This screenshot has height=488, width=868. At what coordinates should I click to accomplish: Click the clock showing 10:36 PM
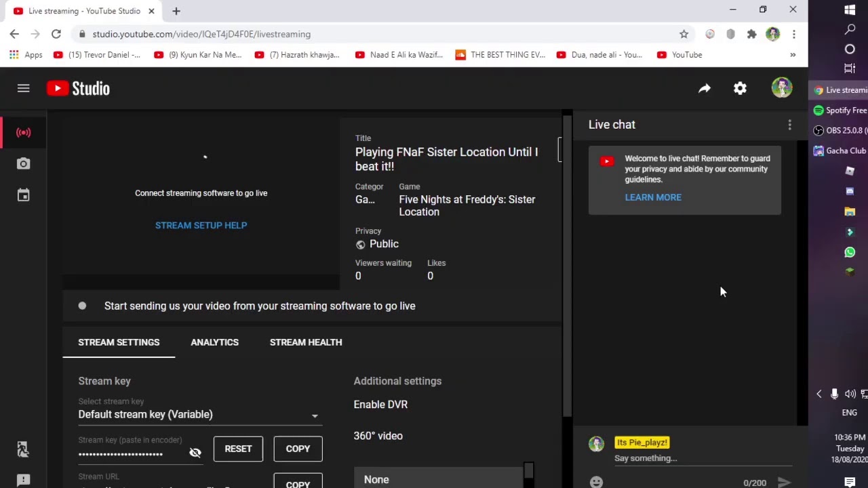click(850, 437)
